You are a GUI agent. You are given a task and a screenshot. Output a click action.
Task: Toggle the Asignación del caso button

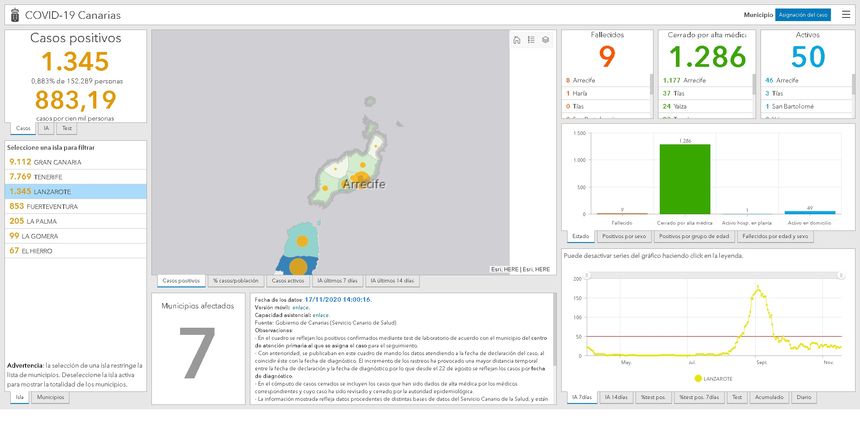click(804, 15)
